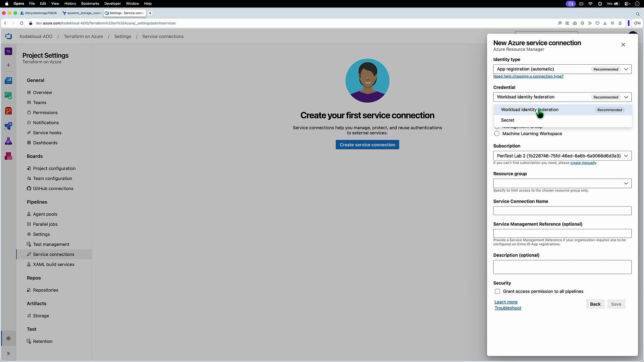
Task: Open the Bookmarks menu
Action: [x=90, y=4]
